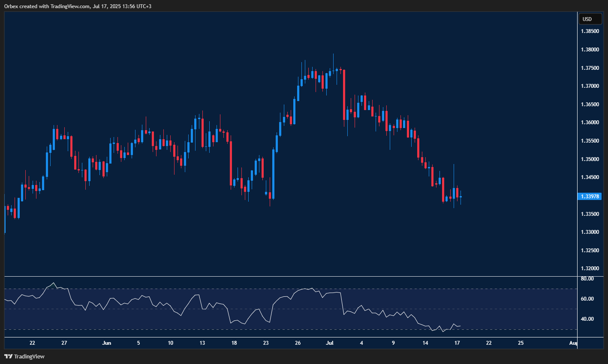Image resolution: width=608 pixels, height=364 pixels.
Task: Select the 1.38000 price axis label
Action: tap(590, 50)
